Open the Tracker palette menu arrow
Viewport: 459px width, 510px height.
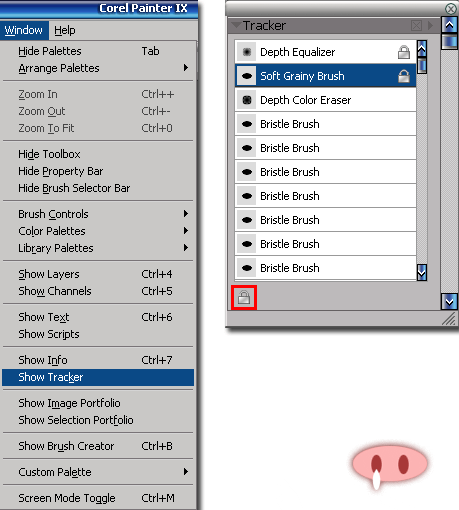click(x=430, y=26)
